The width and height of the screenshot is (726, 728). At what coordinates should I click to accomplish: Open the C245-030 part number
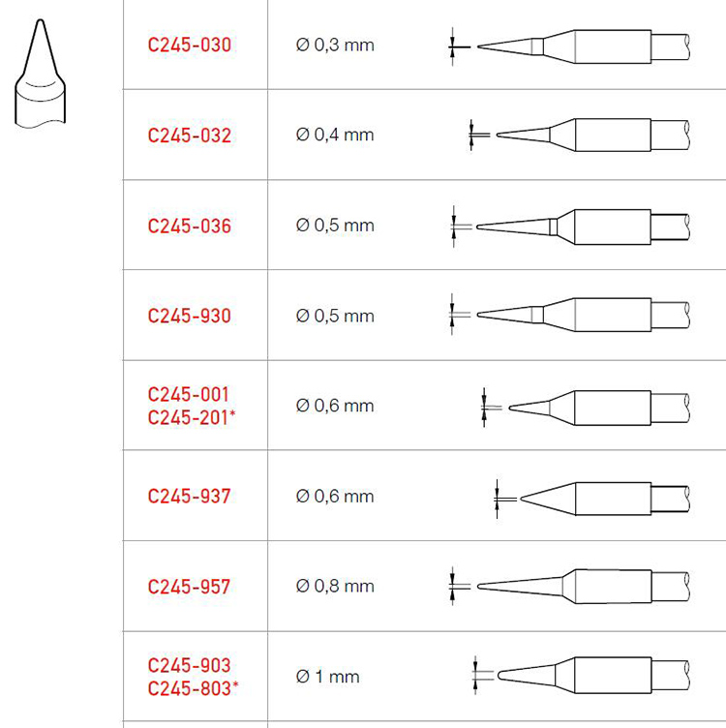pos(190,45)
